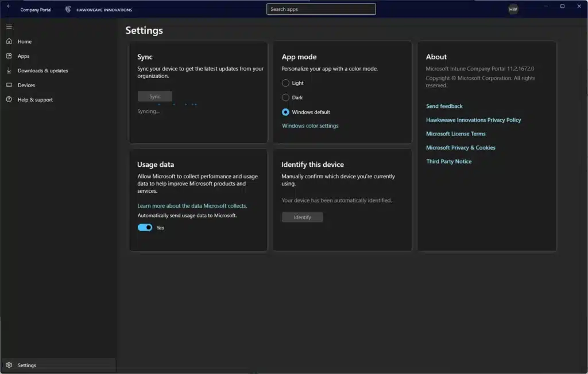Image resolution: width=588 pixels, height=374 pixels.
Task: Choose the Dark app mode
Action: click(285, 98)
